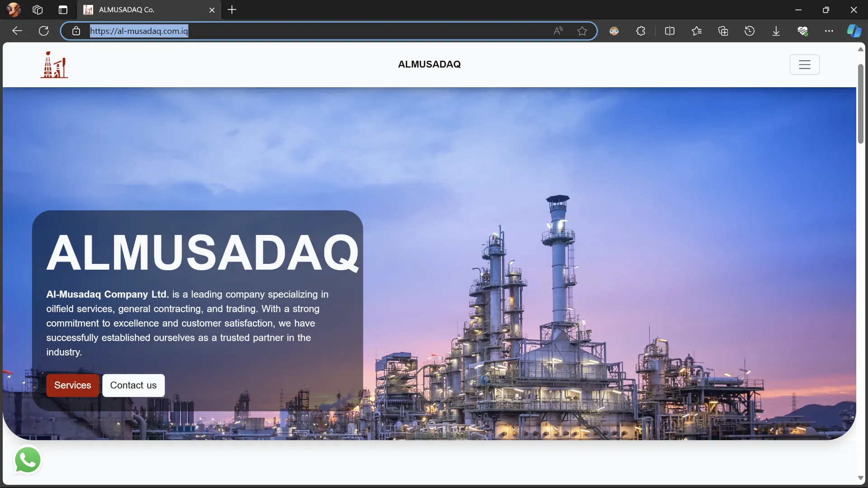The image size is (868, 488).
Task: Open the Collections icon
Action: [723, 31]
